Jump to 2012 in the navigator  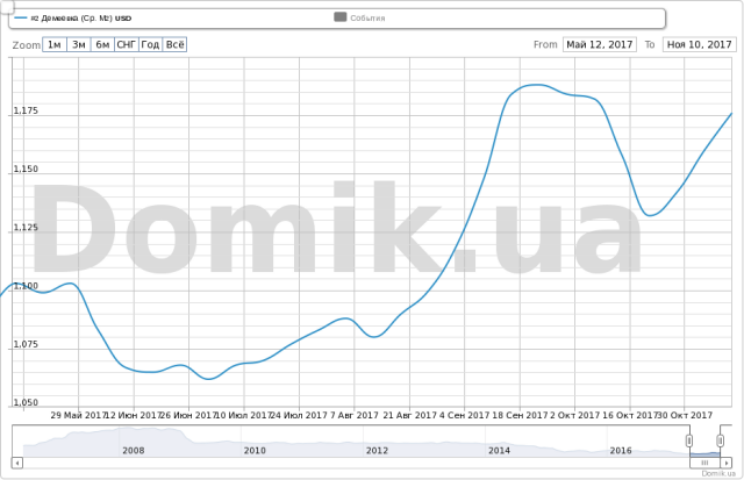coord(377,450)
